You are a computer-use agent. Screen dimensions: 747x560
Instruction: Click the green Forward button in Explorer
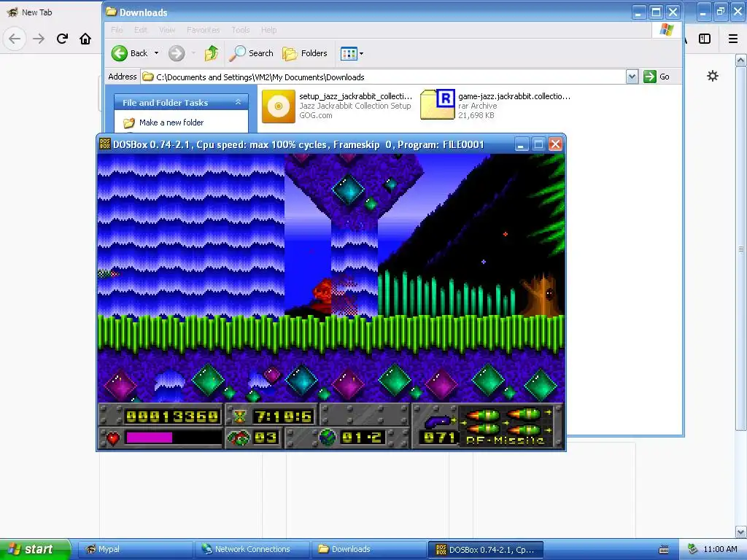click(x=177, y=53)
